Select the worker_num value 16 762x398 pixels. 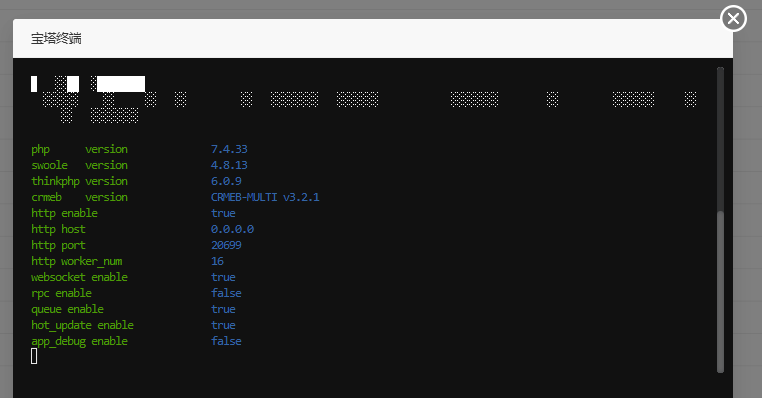pos(217,261)
